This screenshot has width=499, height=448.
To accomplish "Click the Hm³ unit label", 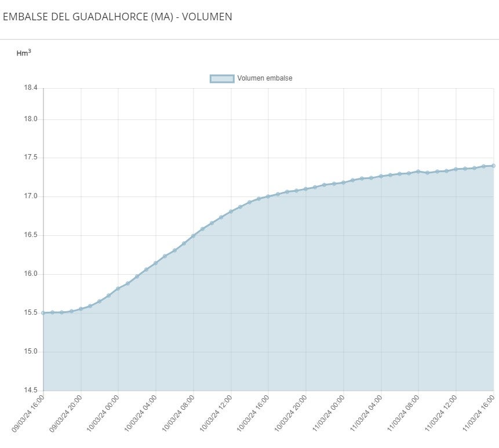I will tap(24, 53).
